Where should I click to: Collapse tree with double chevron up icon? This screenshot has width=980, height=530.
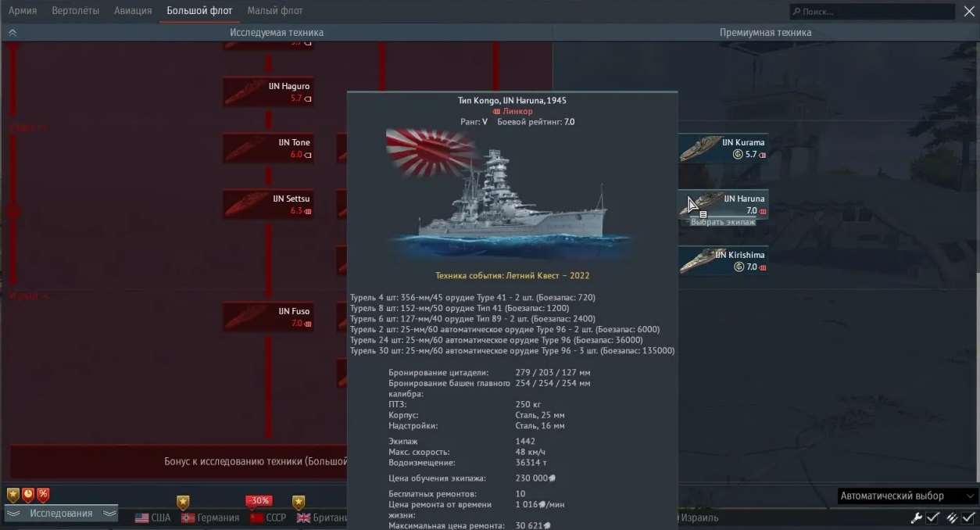click(13, 33)
